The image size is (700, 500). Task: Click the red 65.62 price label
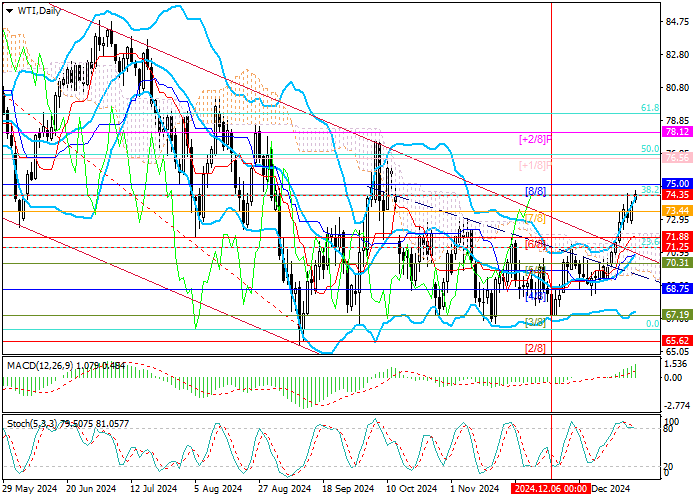coord(677,340)
